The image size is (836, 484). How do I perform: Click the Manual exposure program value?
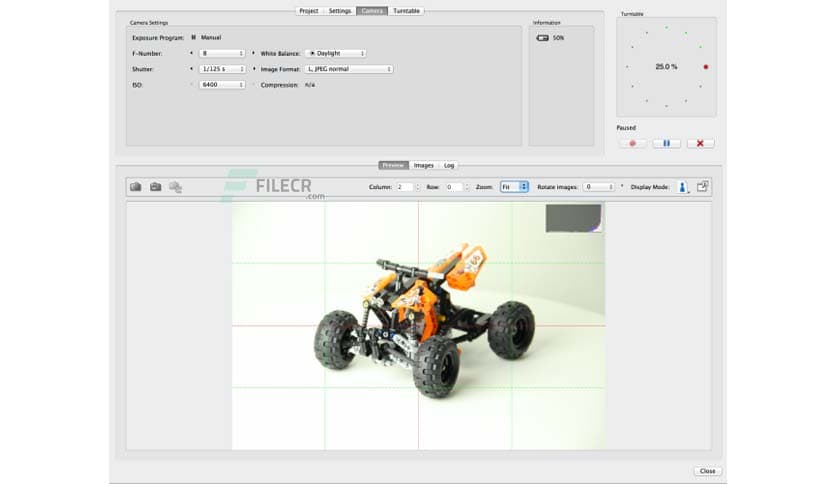coord(211,37)
